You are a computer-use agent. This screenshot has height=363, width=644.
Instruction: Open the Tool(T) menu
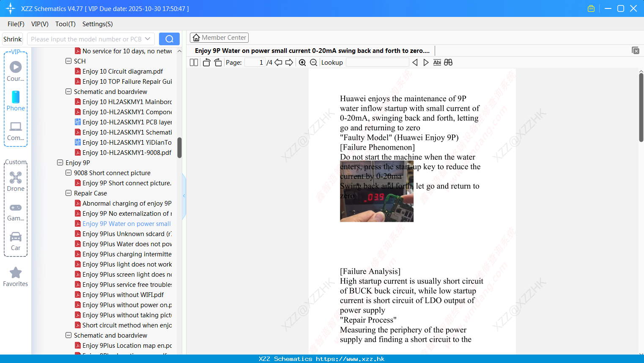coord(66,24)
